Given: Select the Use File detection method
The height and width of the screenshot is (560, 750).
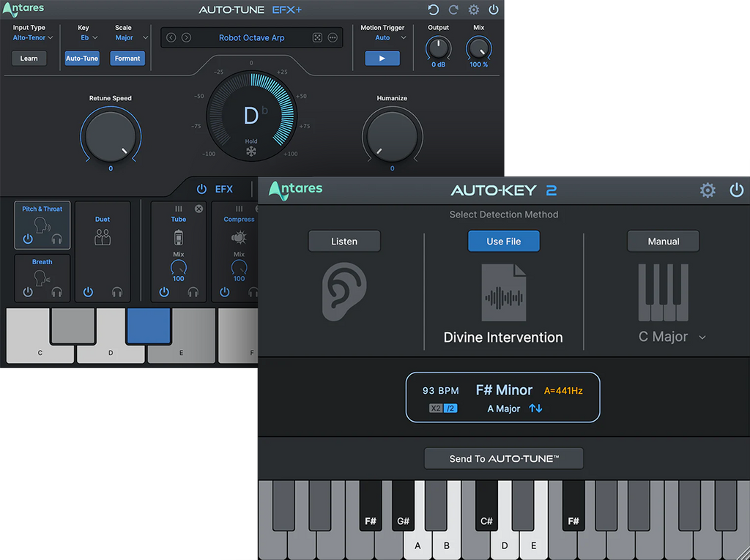Looking at the screenshot, I should pyautogui.click(x=504, y=241).
